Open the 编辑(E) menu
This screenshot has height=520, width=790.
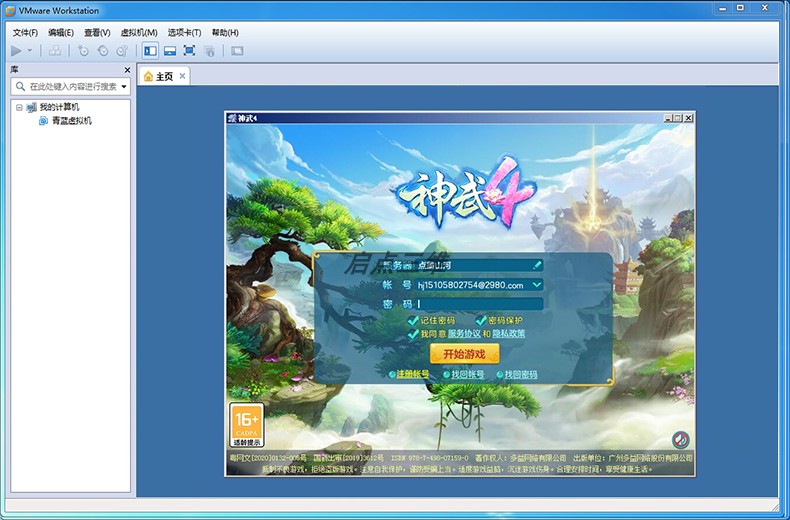click(61, 33)
